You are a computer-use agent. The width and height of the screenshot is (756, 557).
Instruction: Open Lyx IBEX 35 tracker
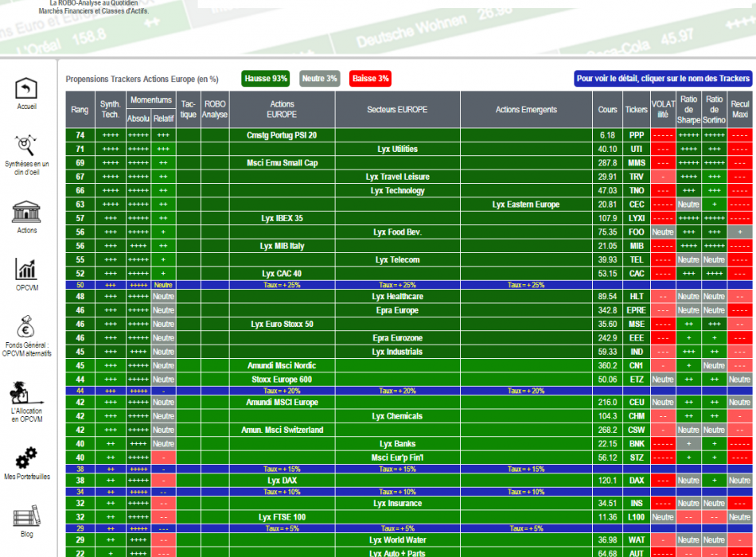tap(282, 218)
